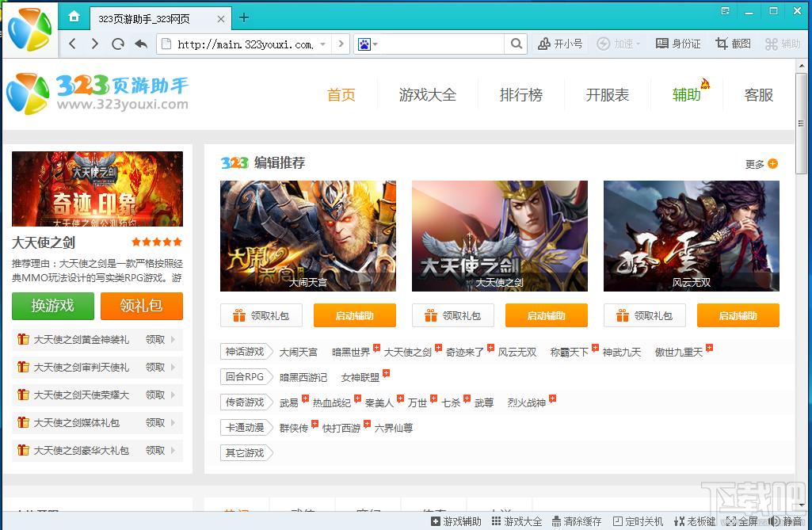Click the 开小号 toolbar button

(x=560, y=44)
